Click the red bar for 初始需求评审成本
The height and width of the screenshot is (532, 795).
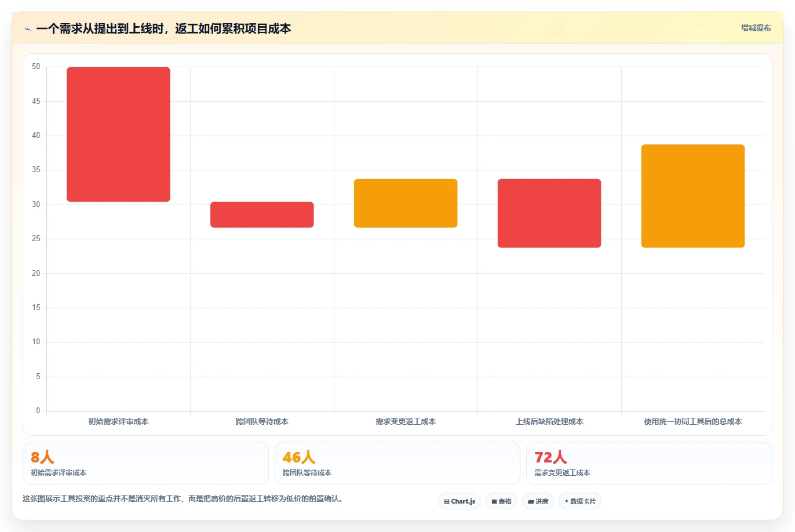118,134
